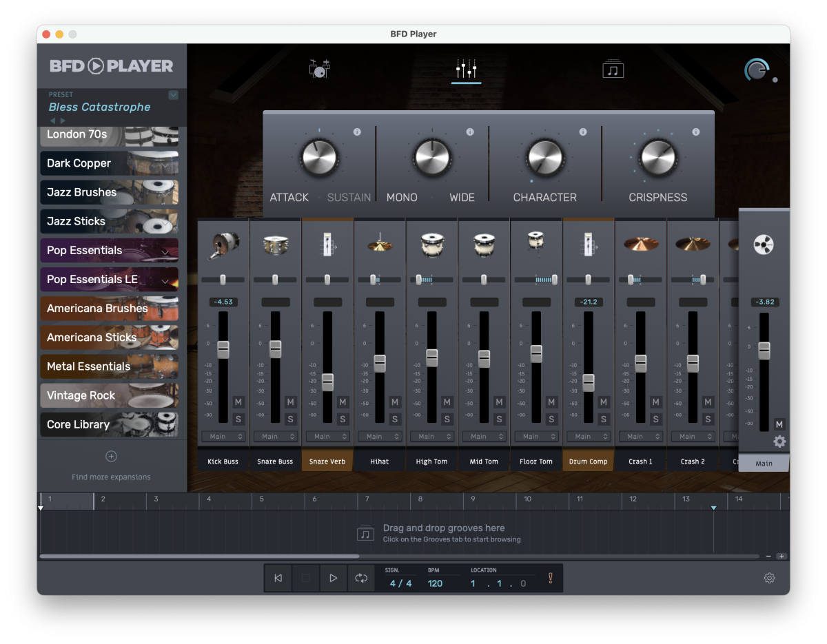
Task: Select the High Tom channel drum icon
Action: pyautogui.click(x=432, y=245)
